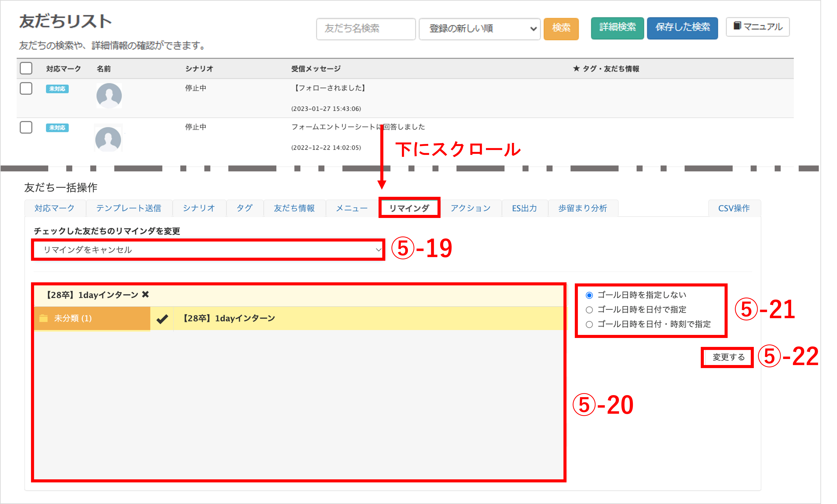Image resolution: width=837 pixels, height=504 pixels.
Task: Click second friend's avatar icon
Action: pos(108,139)
